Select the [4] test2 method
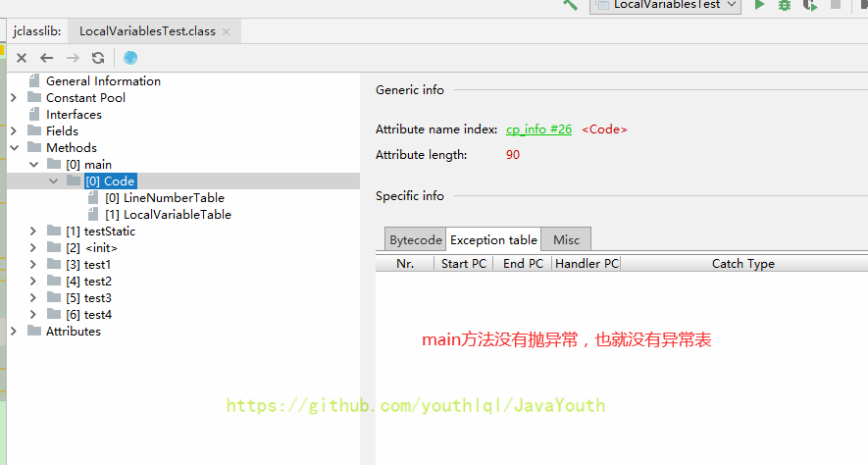The image size is (868, 465). pos(88,282)
